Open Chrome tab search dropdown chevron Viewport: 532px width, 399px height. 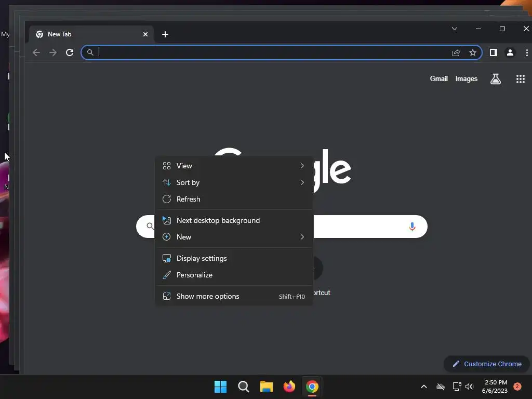[455, 29]
